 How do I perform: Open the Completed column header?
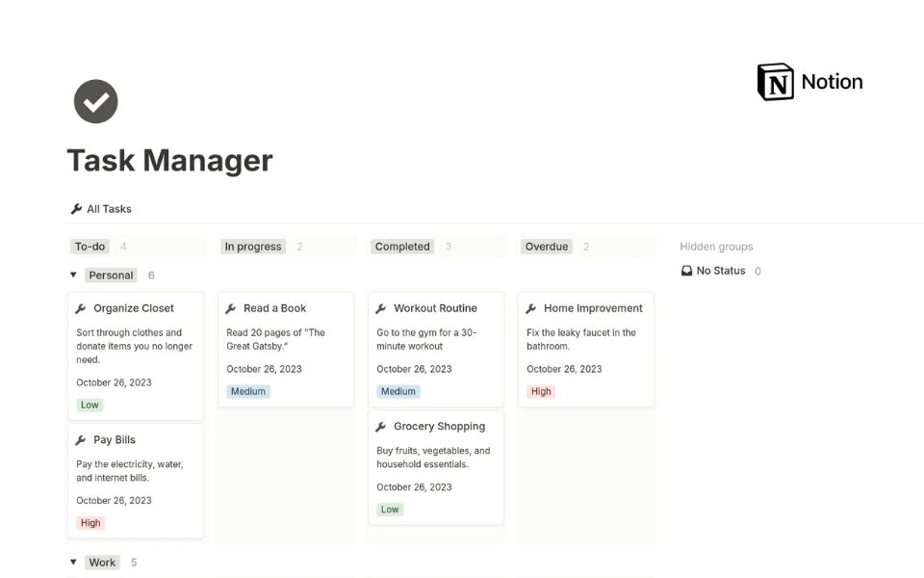402,247
